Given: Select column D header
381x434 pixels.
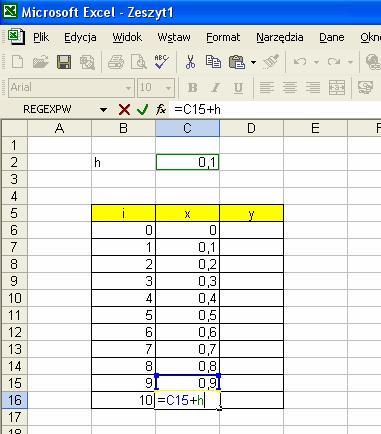Looking at the screenshot, I should coord(251,128).
